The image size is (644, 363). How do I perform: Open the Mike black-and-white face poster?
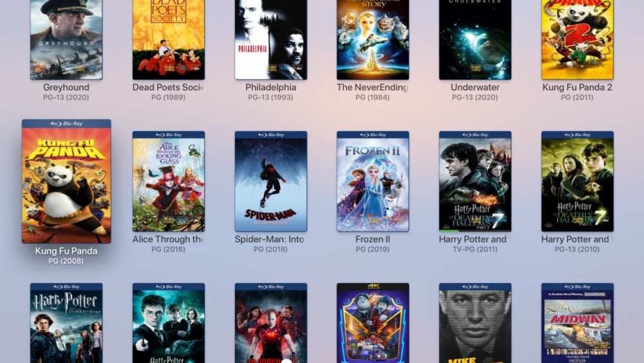pyautogui.click(x=475, y=323)
